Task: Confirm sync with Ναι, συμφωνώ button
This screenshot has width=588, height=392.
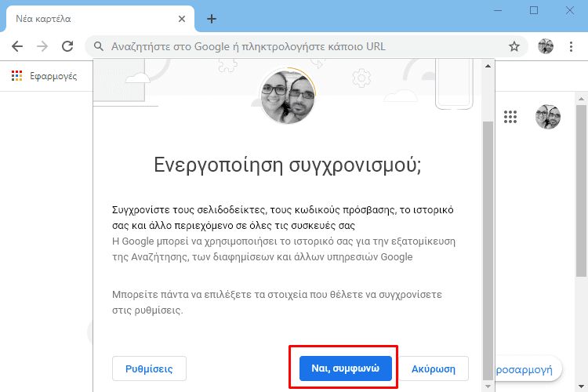Action: click(346, 368)
